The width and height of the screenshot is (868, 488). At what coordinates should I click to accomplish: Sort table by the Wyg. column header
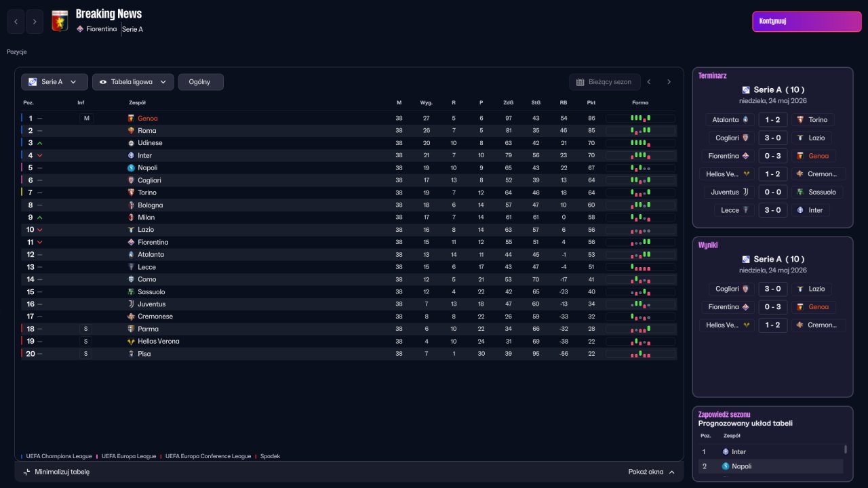click(427, 103)
